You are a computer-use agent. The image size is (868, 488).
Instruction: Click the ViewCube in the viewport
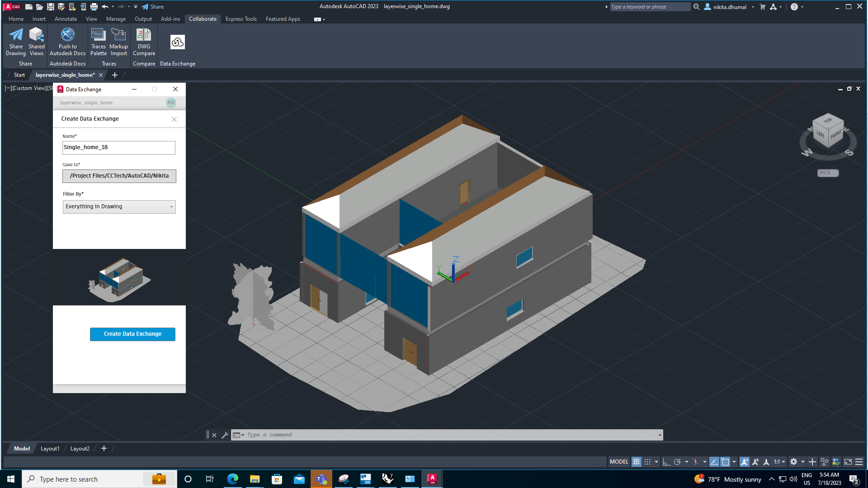coord(828,131)
